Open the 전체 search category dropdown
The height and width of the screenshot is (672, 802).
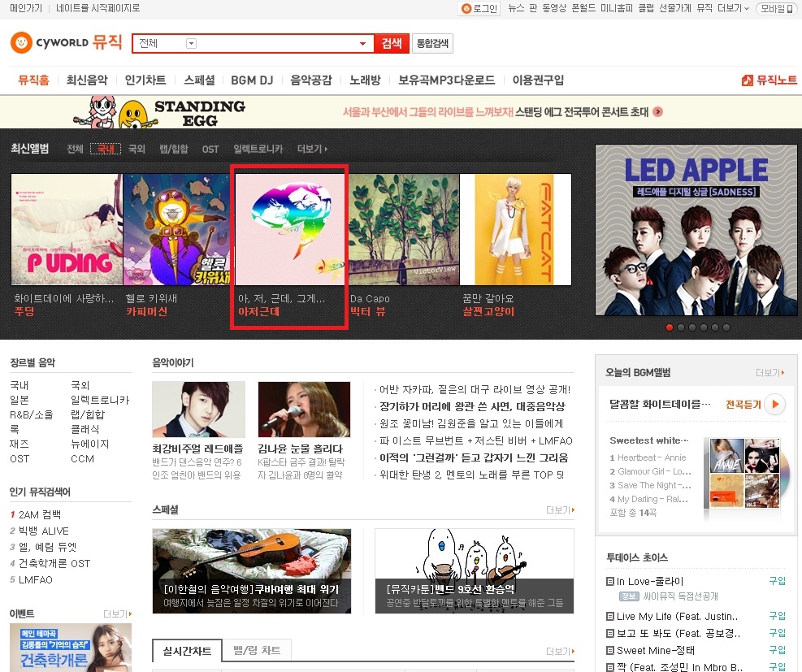(191, 43)
